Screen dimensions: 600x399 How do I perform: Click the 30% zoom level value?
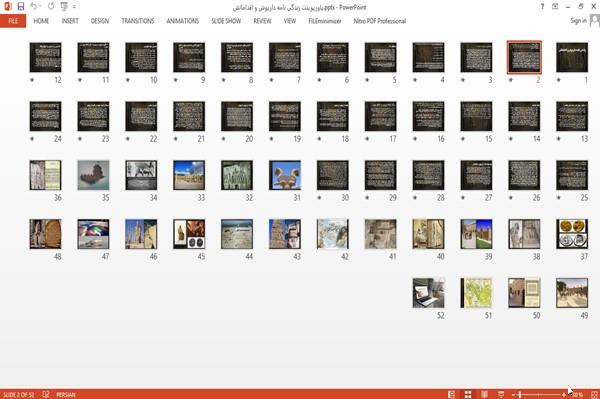coord(577,394)
